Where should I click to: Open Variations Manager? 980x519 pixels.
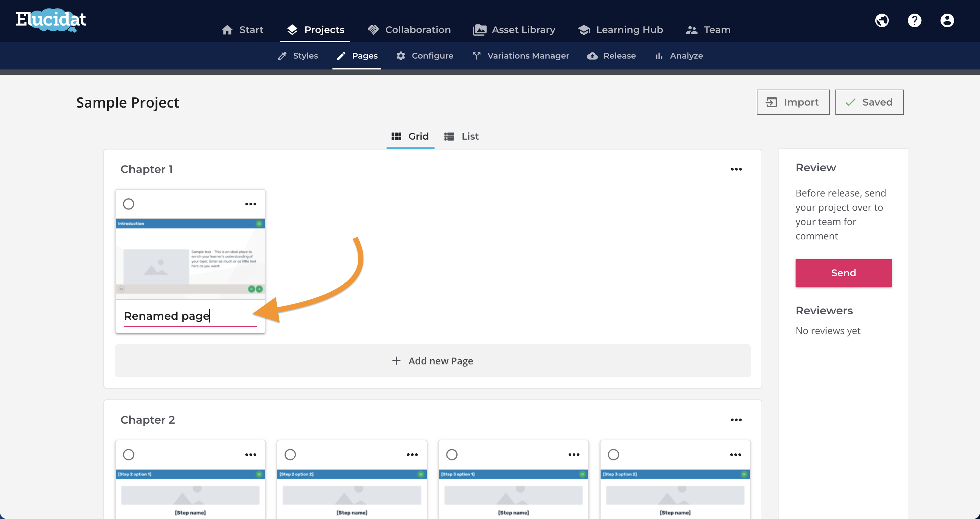click(521, 56)
